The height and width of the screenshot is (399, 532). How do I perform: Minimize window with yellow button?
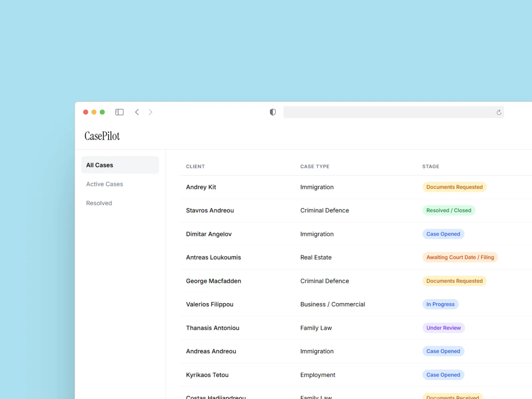pos(94,112)
